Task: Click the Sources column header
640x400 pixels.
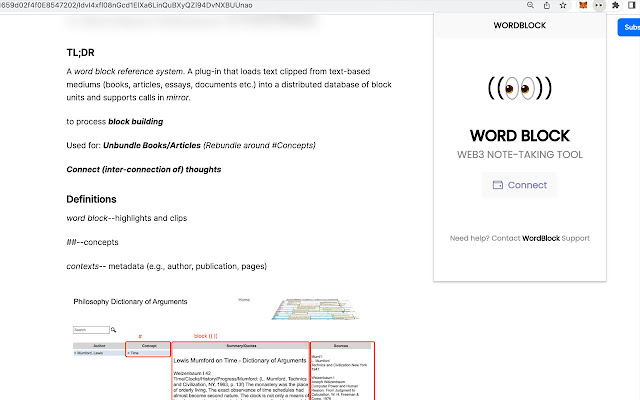Action: coord(341,345)
